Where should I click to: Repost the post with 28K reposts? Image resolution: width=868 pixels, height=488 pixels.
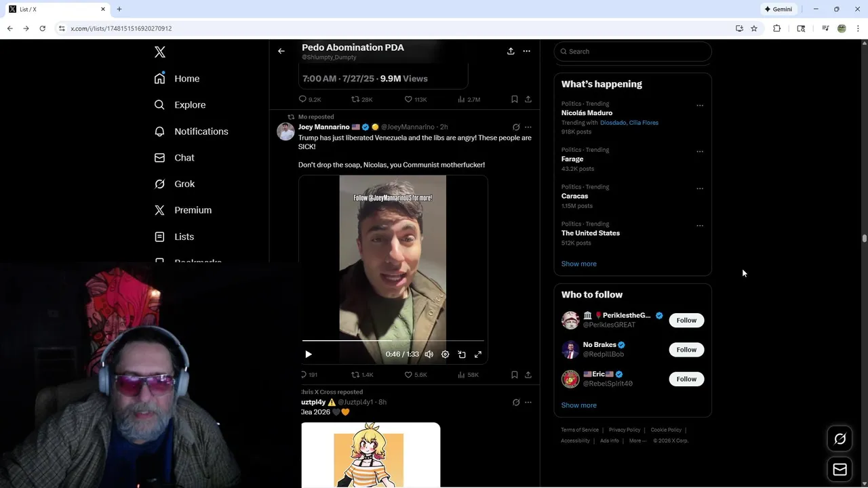[361, 99]
